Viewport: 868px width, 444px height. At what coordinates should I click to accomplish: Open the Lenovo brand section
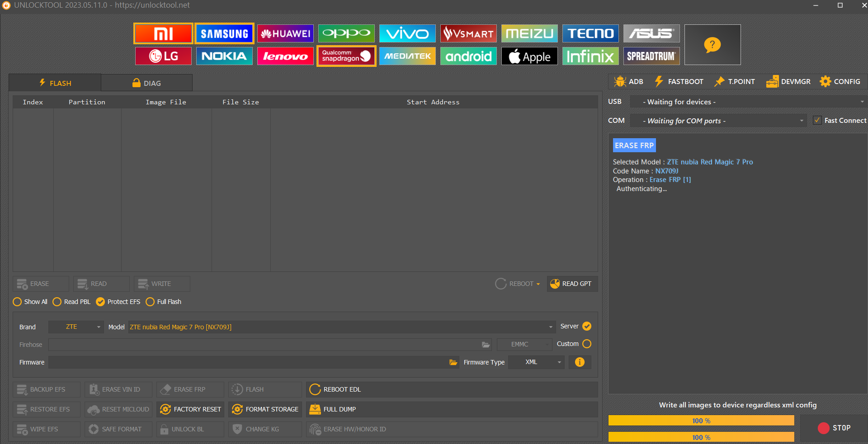pos(285,56)
